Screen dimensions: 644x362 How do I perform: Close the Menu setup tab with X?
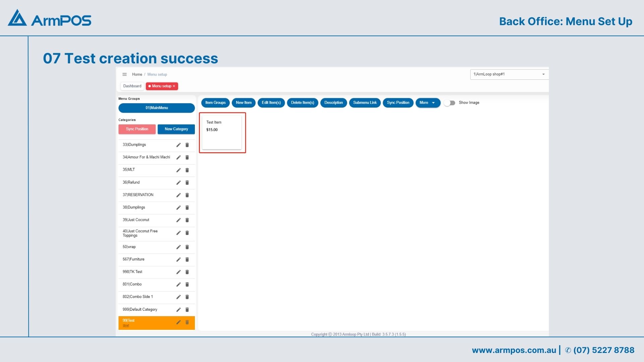coord(174,86)
